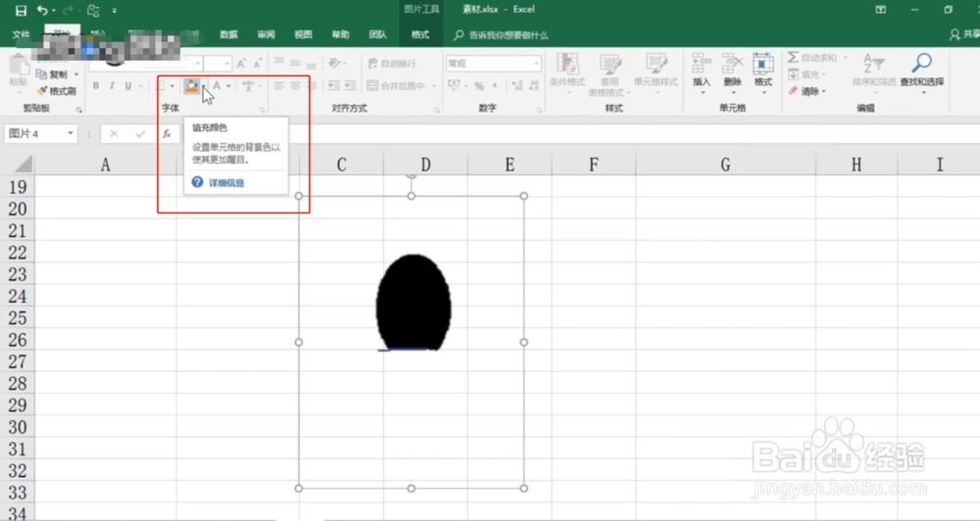Click the 查找和选择 magnifier icon
980x521 pixels.
922,63
